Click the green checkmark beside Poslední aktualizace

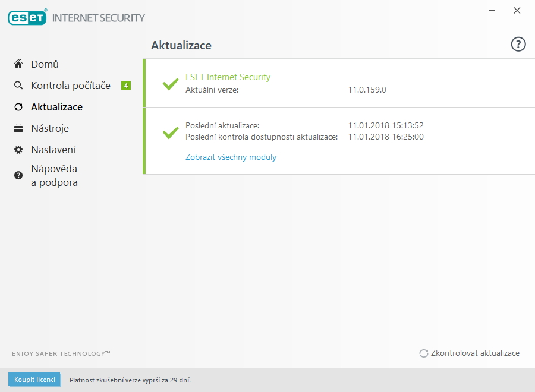[x=171, y=132]
